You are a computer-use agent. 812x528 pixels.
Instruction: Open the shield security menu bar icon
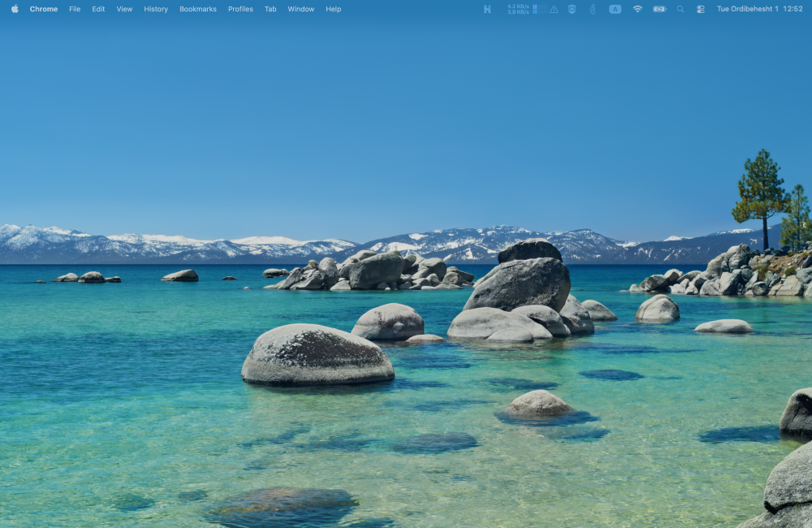tap(572, 9)
